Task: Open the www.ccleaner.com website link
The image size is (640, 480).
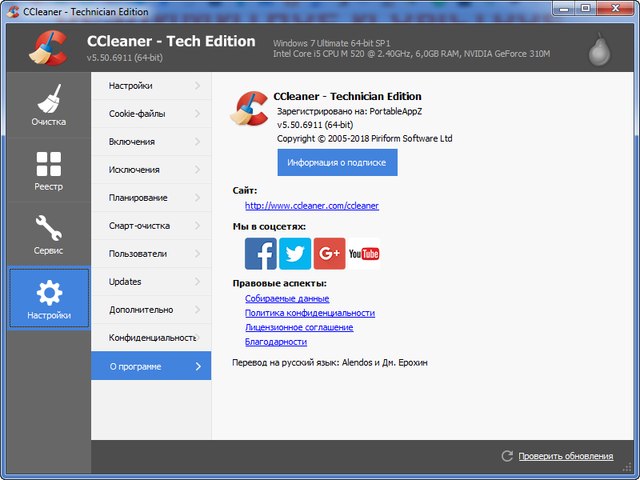Action: [311, 206]
